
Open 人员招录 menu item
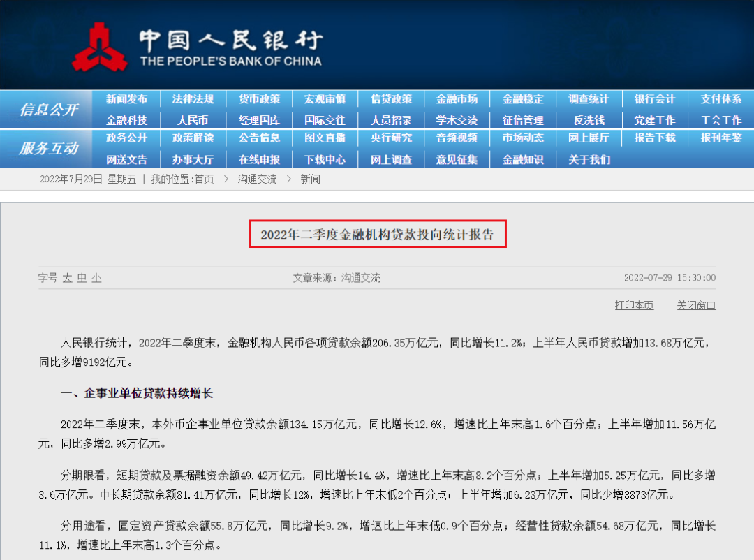click(x=392, y=120)
